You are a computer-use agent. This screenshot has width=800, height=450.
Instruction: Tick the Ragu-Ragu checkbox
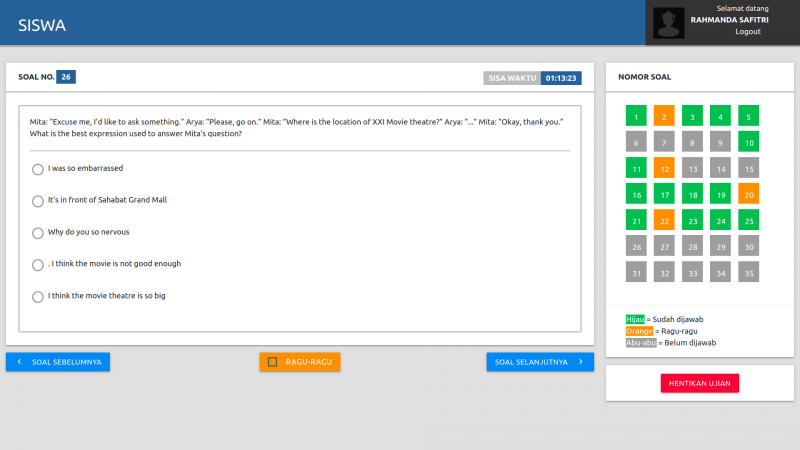pos(272,362)
